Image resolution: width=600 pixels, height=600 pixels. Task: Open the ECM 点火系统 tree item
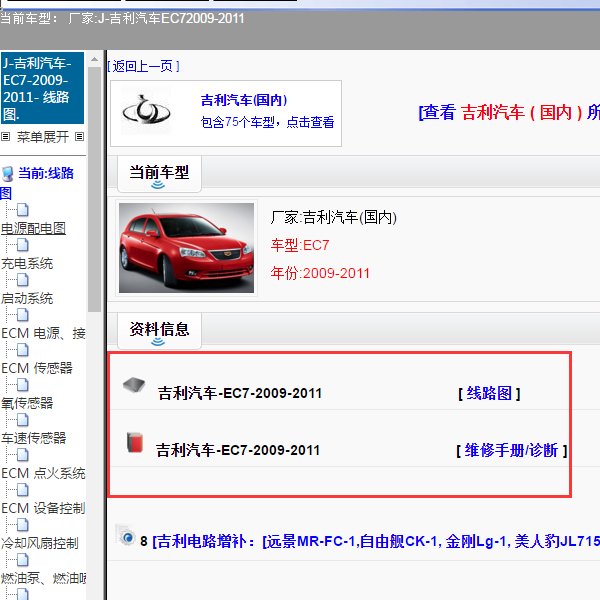point(43,473)
